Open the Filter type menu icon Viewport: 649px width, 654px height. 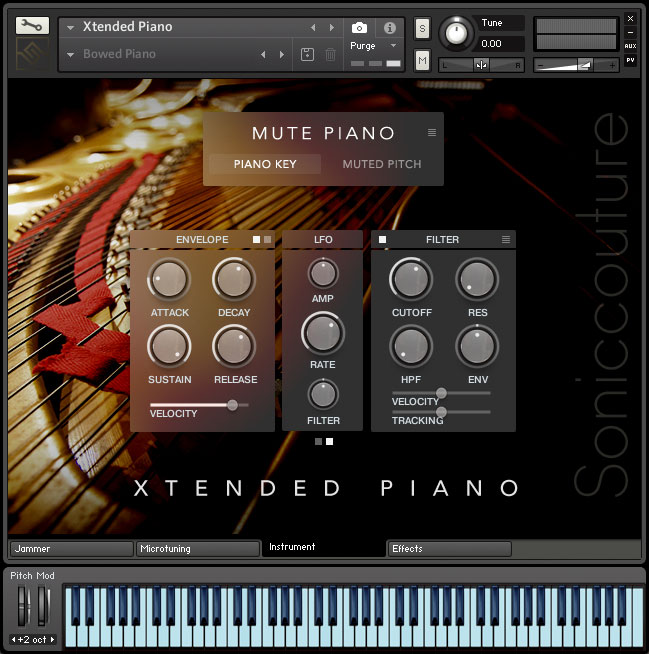tap(506, 239)
